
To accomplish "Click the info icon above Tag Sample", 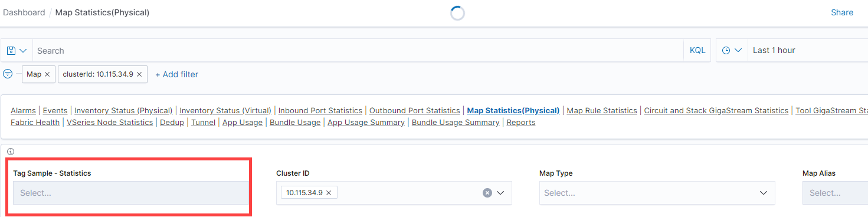I will [x=10, y=152].
